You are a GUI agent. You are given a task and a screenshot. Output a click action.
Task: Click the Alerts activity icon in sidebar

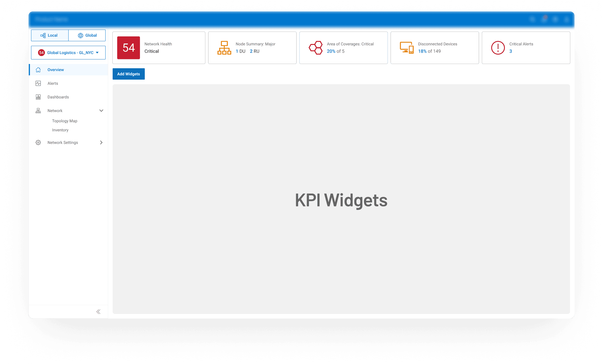[38, 83]
